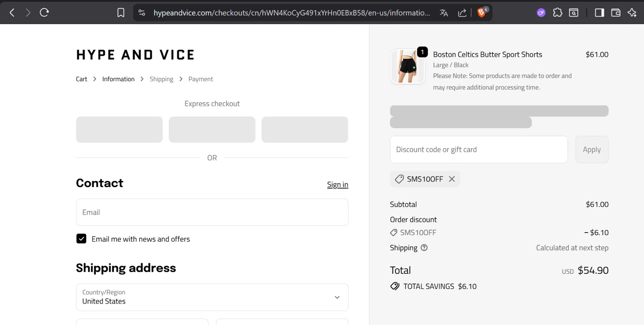This screenshot has width=644, height=325.
Task: Open site settings icon in address bar
Action: point(142,13)
